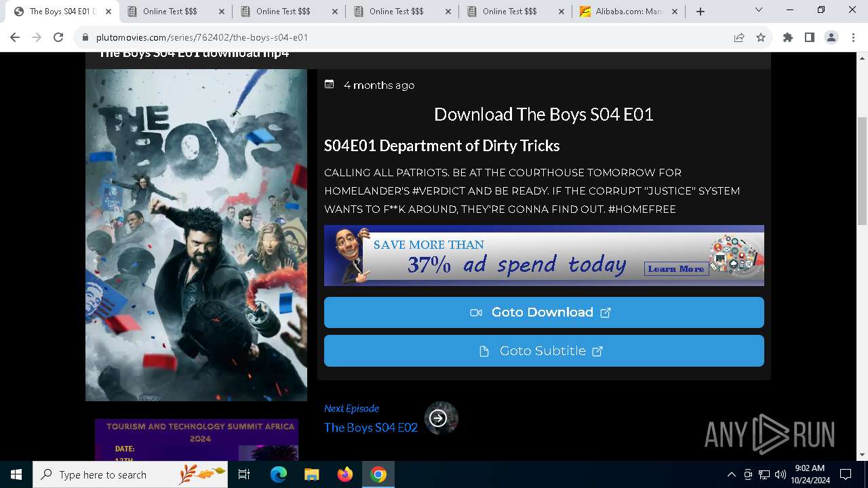868x488 pixels.
Task: Open the Chrome profile avatar
Action: click(831, 37)
